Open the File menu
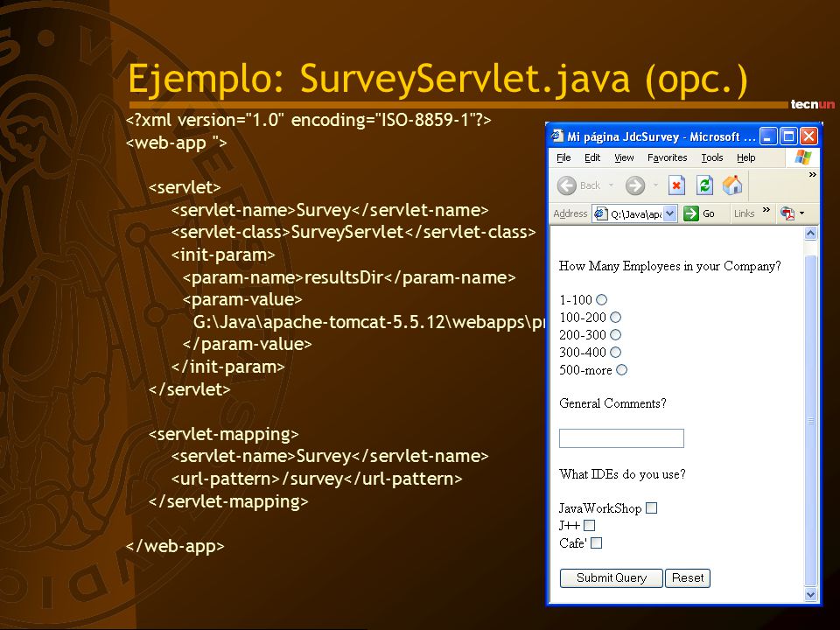This screenshot has height=630, width=840. coord(563,157)
